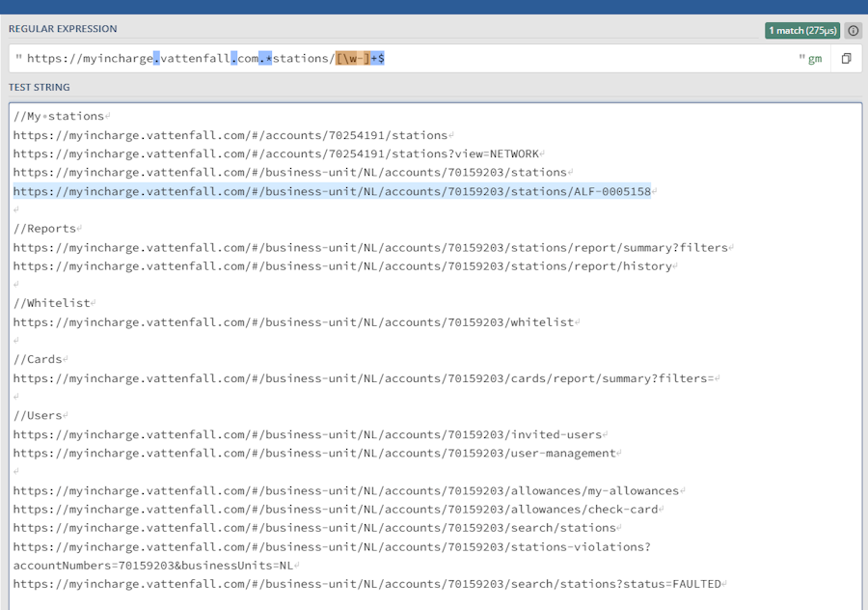Click the URL ending in stations?status=FAULTED
Screen dimensions: 868x610
[x=367, y=584]
